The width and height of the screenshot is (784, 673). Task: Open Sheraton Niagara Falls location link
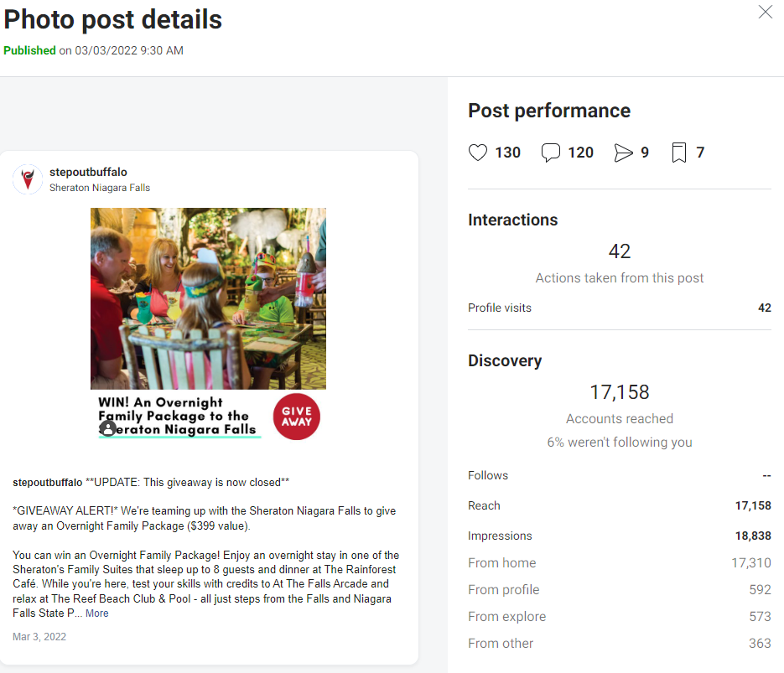100,188
